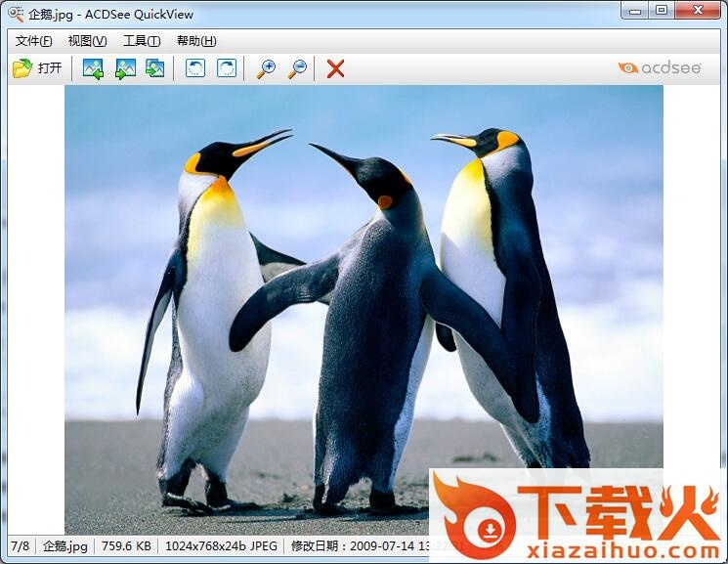Click the third image toolbar icon with the double arrow
Screen dimensions: 728x564
coord(155,68)
